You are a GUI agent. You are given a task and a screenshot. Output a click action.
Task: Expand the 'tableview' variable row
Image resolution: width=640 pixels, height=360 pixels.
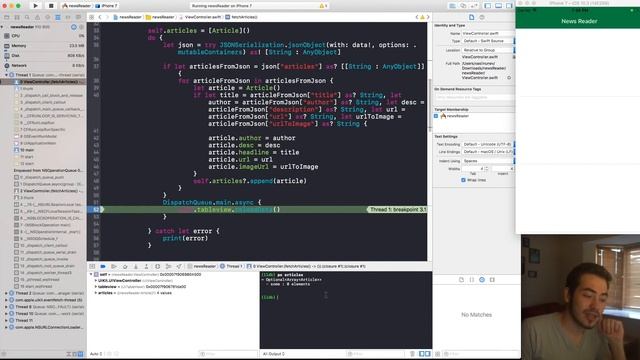[96, 287]
